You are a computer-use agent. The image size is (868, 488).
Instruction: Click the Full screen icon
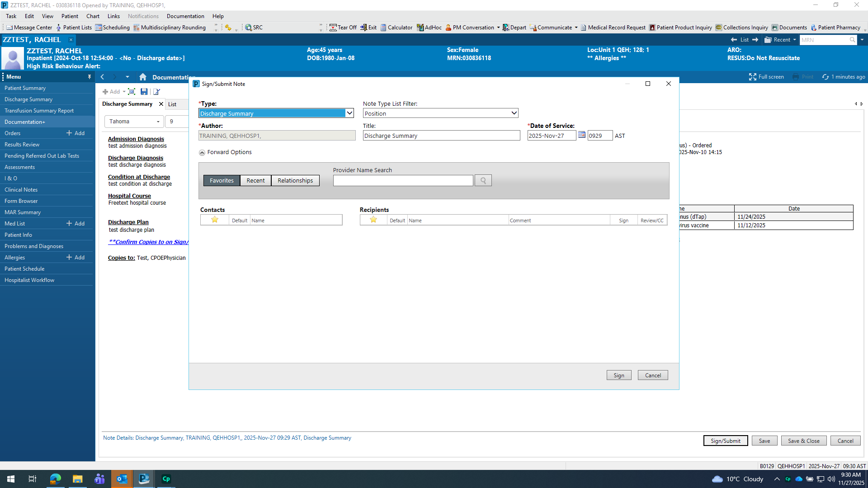(753, 77)
